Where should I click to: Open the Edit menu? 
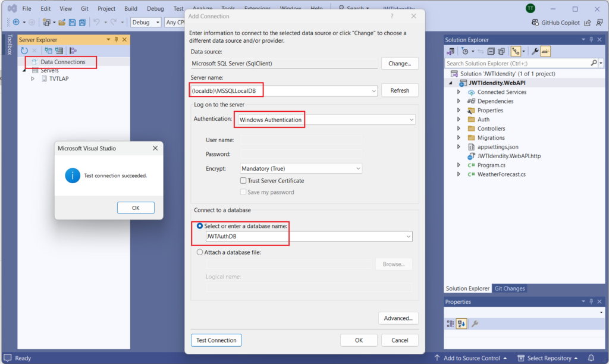pyautogui.click(x=45, y=8)
